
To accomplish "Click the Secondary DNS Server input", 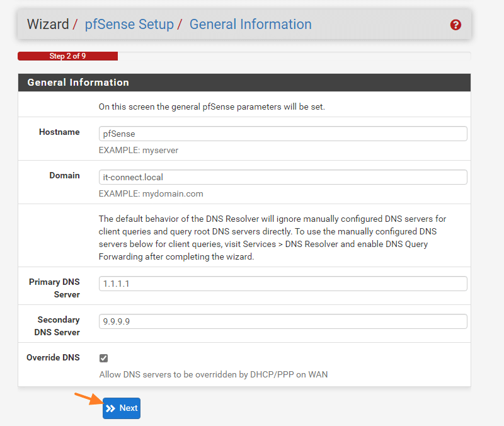I will 283,321.
